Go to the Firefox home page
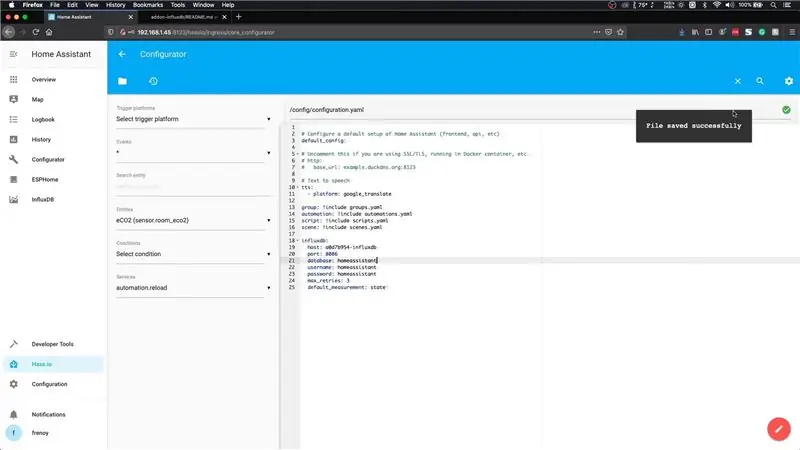This screenshot has width=800, height=450. [x=49, y=32]
